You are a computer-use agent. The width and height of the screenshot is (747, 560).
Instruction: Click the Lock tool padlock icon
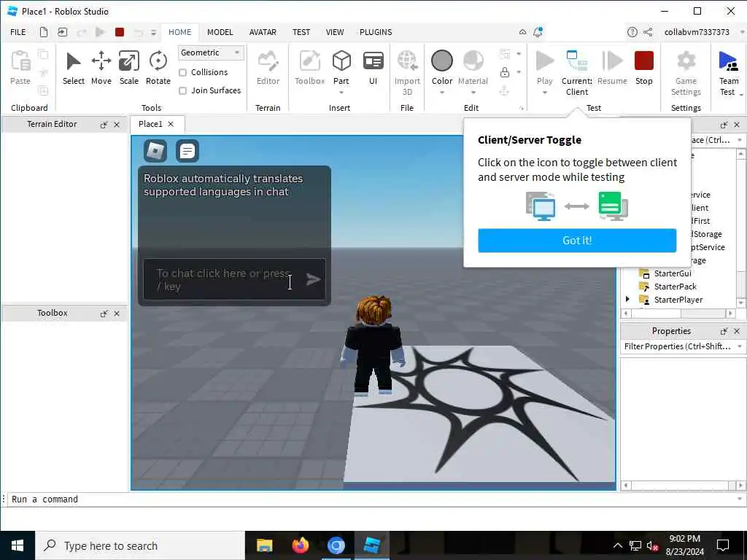point(505,72)
